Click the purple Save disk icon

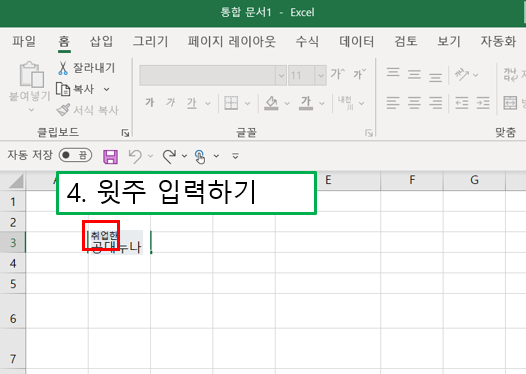coord(110,156)
